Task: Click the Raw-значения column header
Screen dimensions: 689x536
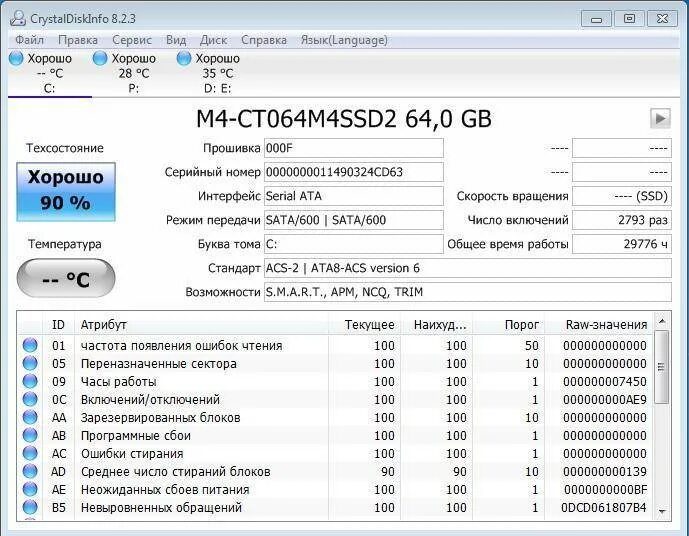Action: (599, 325)
